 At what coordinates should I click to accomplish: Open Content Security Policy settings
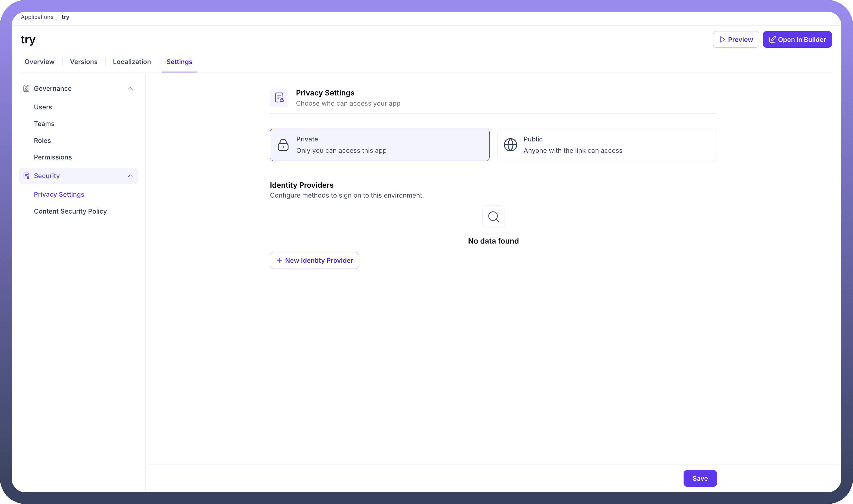(70, 211)
